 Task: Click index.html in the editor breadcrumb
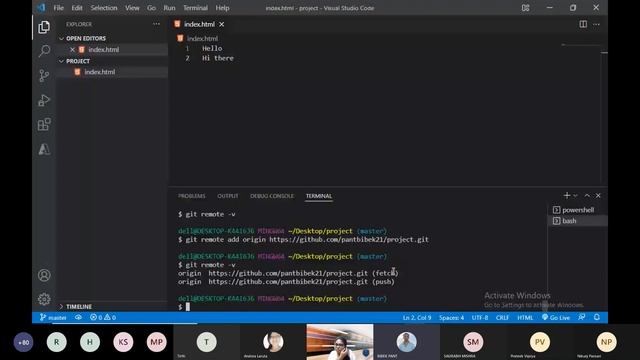tap(202, 38)
